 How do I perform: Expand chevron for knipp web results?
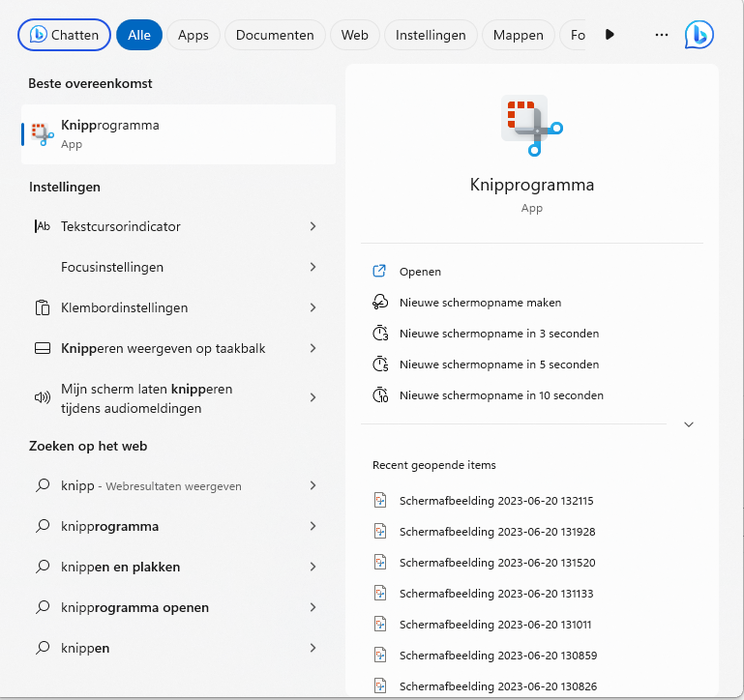[312, 485]
